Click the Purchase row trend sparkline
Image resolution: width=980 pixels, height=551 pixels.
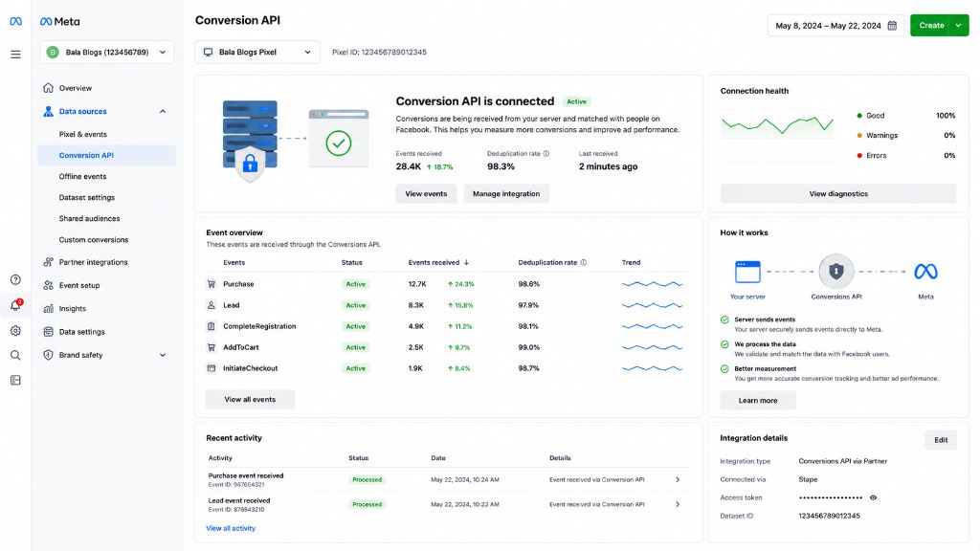coord(652,283)
